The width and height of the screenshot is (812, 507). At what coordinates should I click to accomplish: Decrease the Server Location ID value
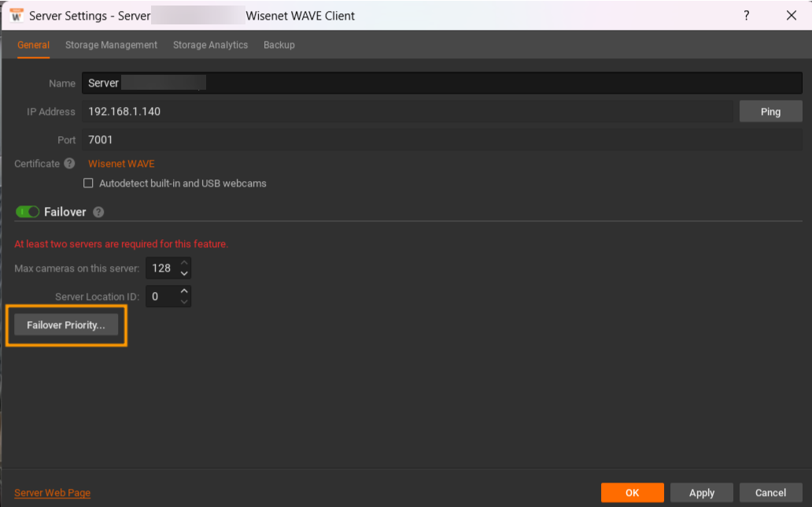(x=184, y=302)
